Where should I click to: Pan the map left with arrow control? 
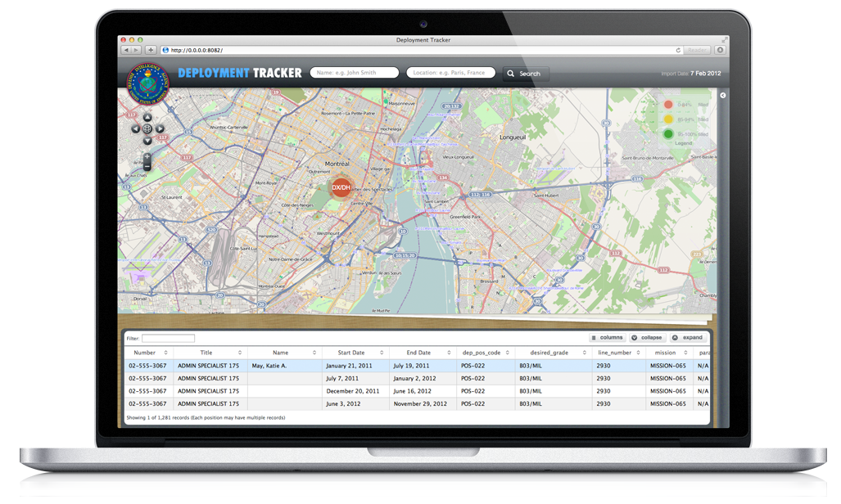pos(135,128)
